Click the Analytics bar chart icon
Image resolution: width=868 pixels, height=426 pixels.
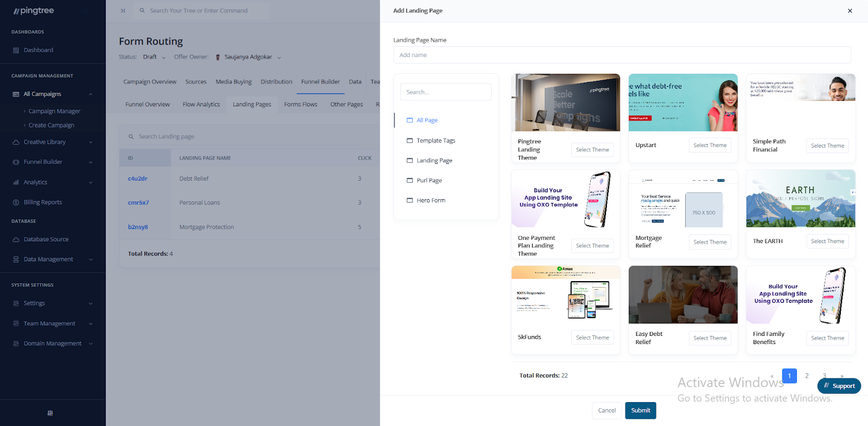(x=16, y=182)
